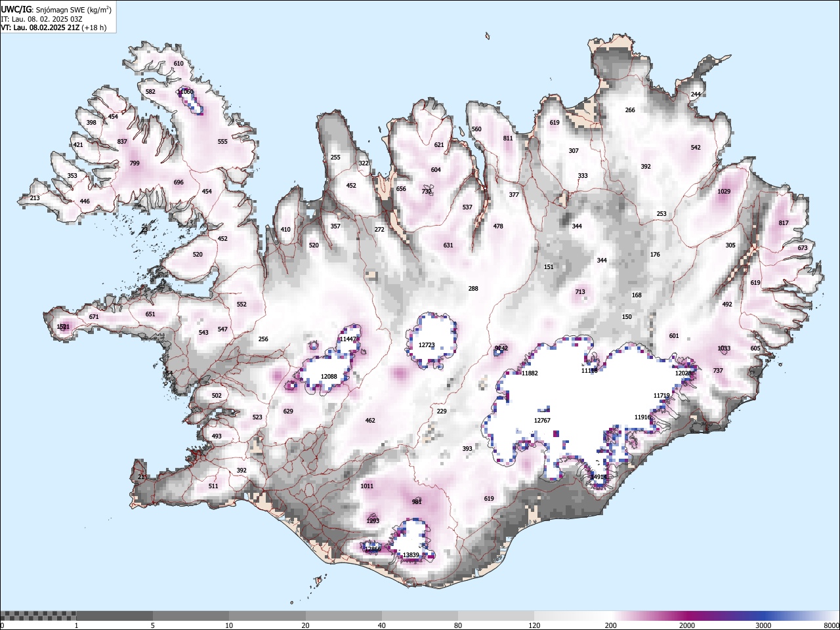Click the purple-blue 2000 to 3000 colorbar segment
840x630 pixels.
(725, 616)
